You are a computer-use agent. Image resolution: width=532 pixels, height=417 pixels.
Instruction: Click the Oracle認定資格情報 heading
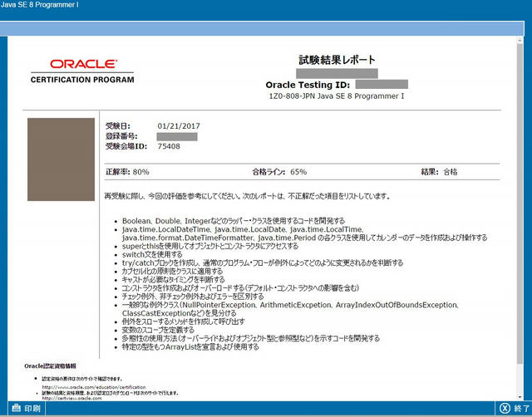pyautogui.click(x=50, y=366)
